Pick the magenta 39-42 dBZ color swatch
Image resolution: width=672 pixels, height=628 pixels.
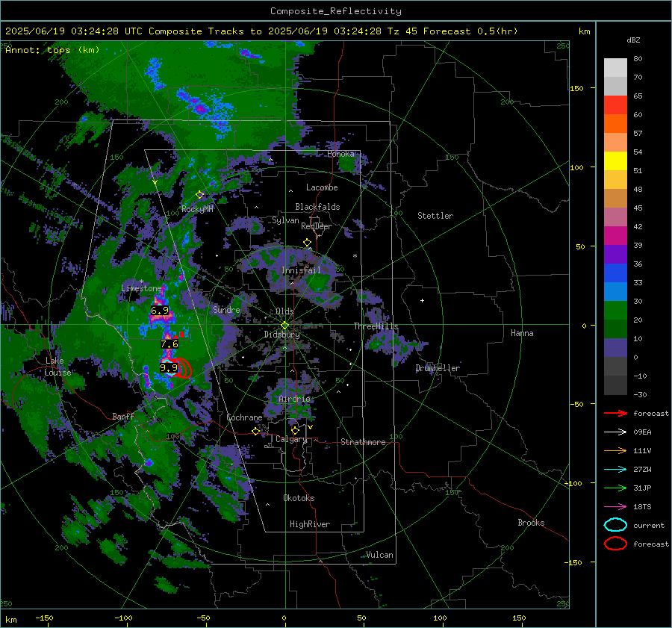(615, 236)
